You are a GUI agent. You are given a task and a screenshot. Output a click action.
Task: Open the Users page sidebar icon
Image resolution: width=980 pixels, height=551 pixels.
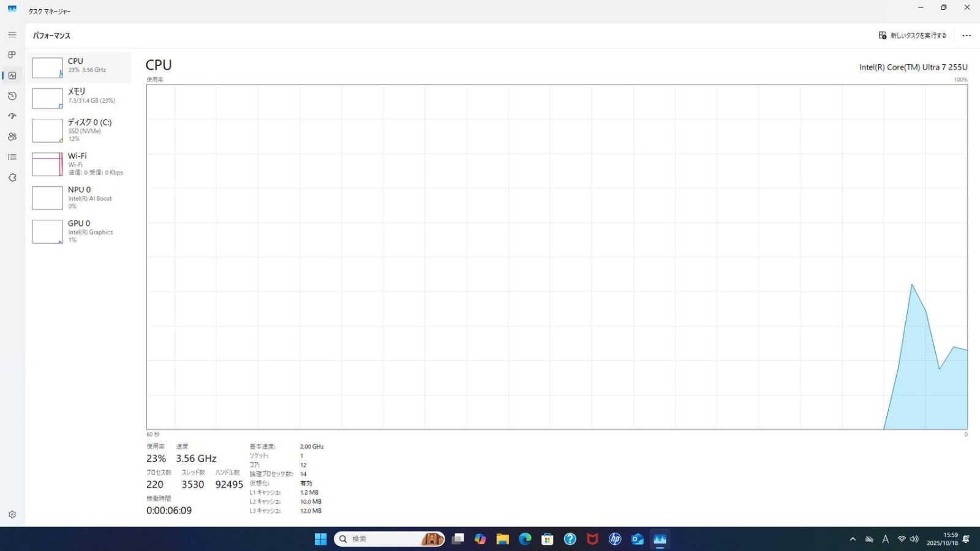[x=12, y=137]
